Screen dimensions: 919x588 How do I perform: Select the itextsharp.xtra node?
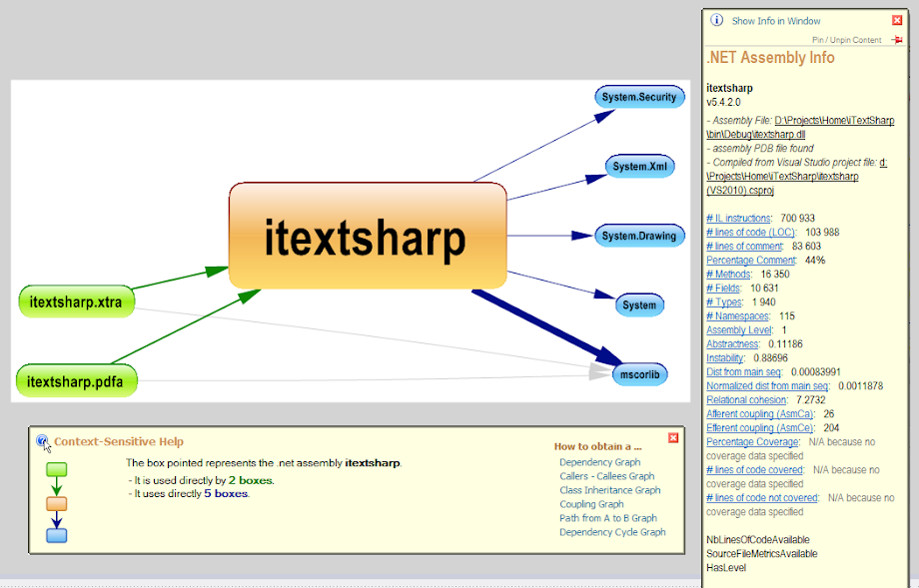[76, 302]
